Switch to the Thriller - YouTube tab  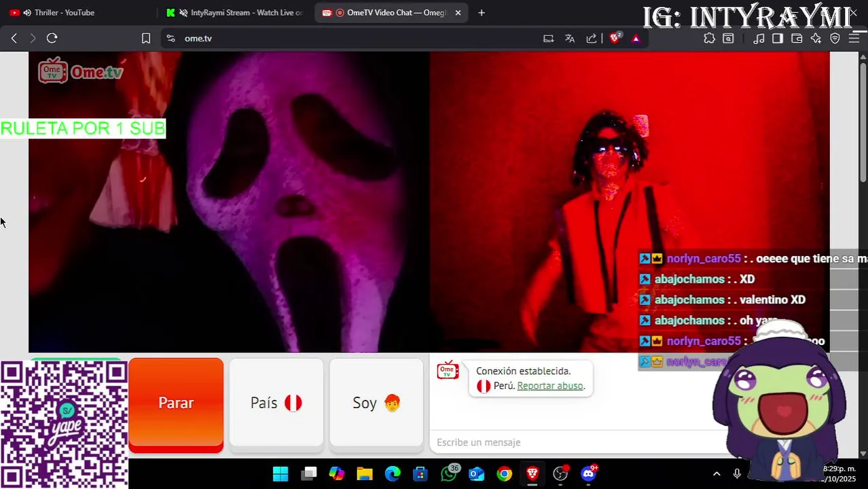(x=65, y=12)
